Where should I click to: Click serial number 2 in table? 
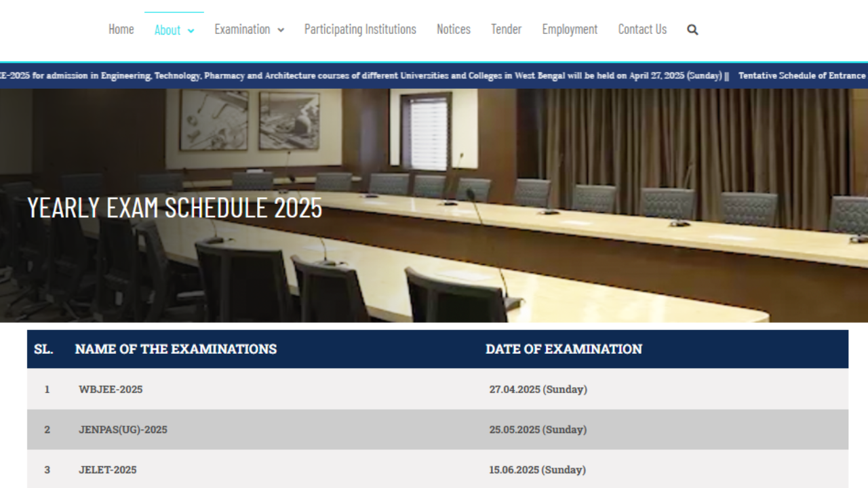pos(47,430)
